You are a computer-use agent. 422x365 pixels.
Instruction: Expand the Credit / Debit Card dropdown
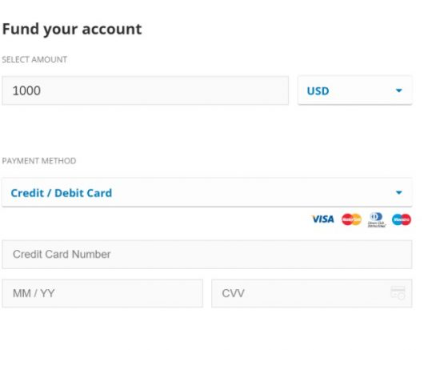pos(207,192)
